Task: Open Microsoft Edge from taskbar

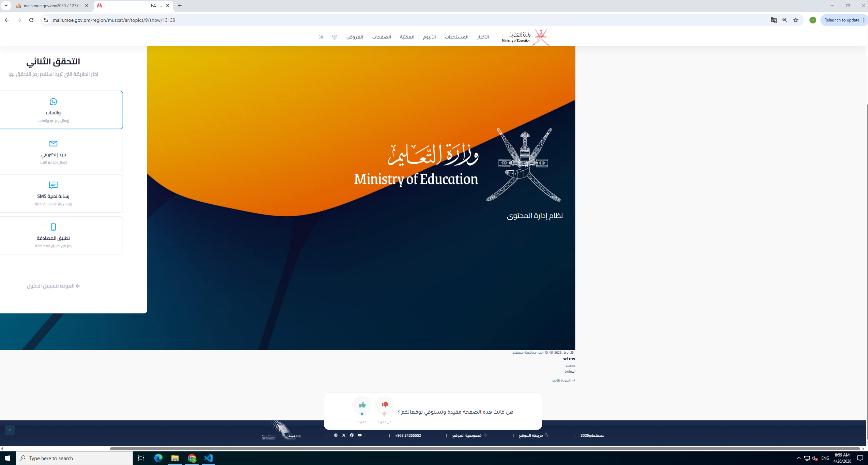Action: [x=158, y=458]
